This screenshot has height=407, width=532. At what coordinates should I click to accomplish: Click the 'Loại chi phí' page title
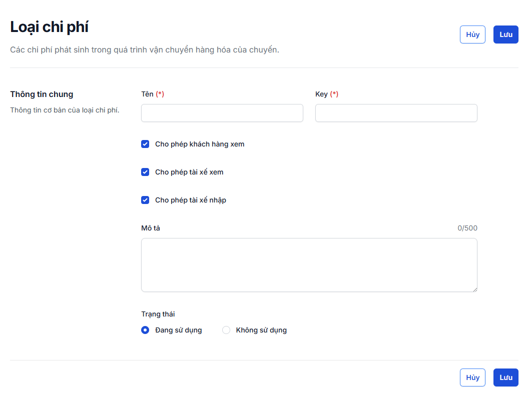point(49,27)
